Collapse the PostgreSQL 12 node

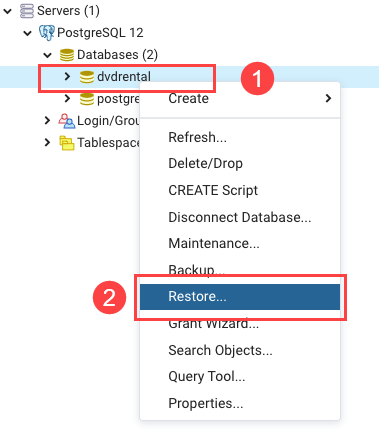(x=27, y=33)
